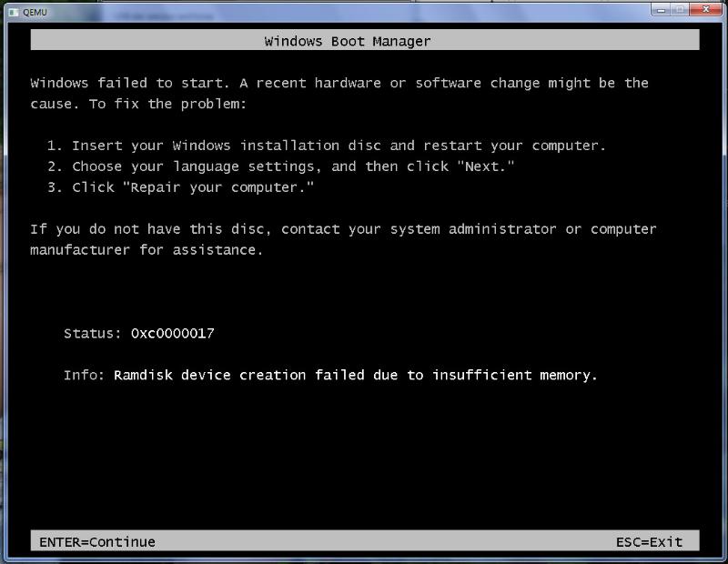Click the Windows Boot Manager header
The width and height of the screenshot is (728, 564).
348,41
